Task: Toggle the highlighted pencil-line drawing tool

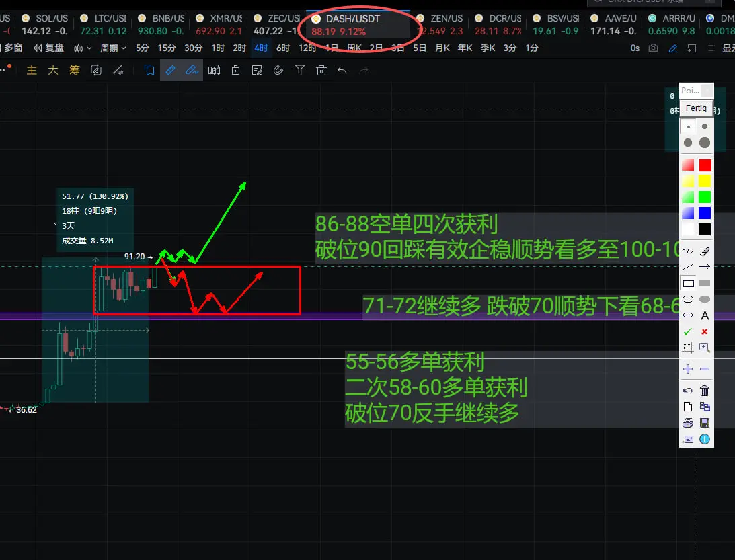Action: 192,71
